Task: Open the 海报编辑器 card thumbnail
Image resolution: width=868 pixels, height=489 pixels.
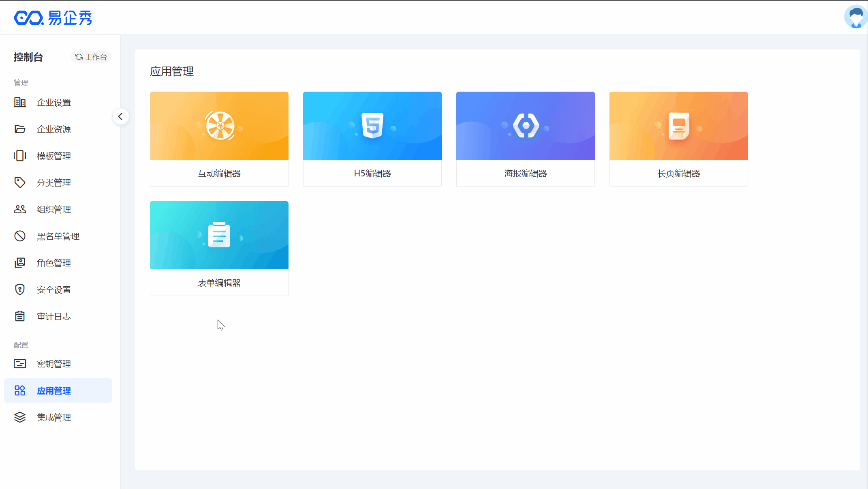Action: tap(526, 126)
